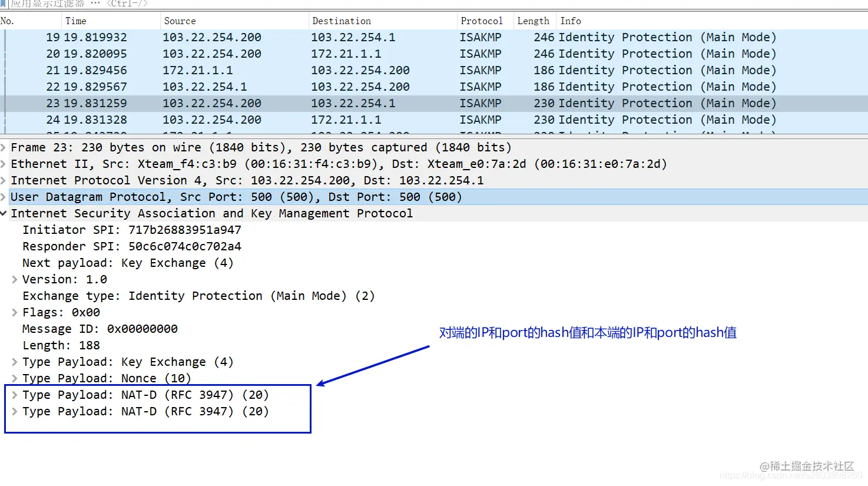
Task: Select packet 24 at time 19.831328
Action: tap(434, 120)
